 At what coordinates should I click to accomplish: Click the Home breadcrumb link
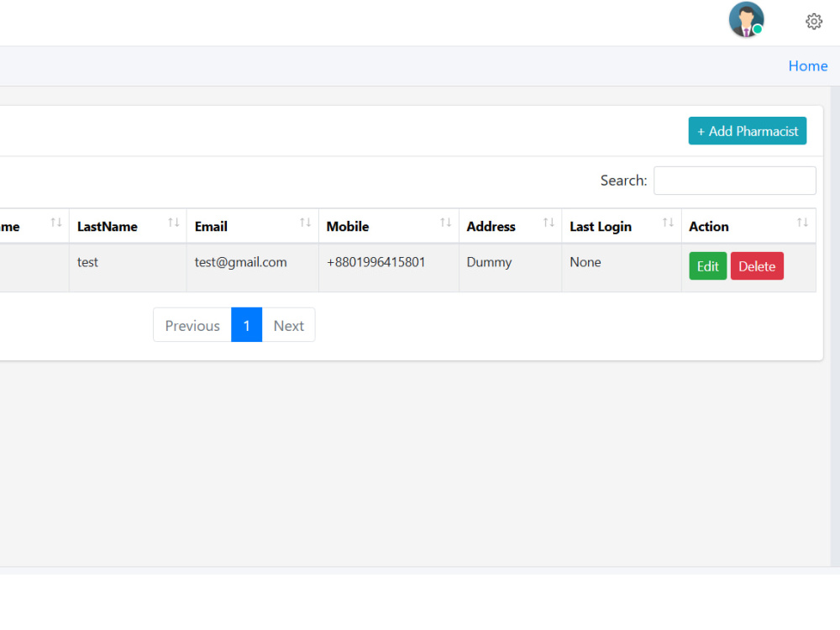pyautogui.click(x=808, y=66)
